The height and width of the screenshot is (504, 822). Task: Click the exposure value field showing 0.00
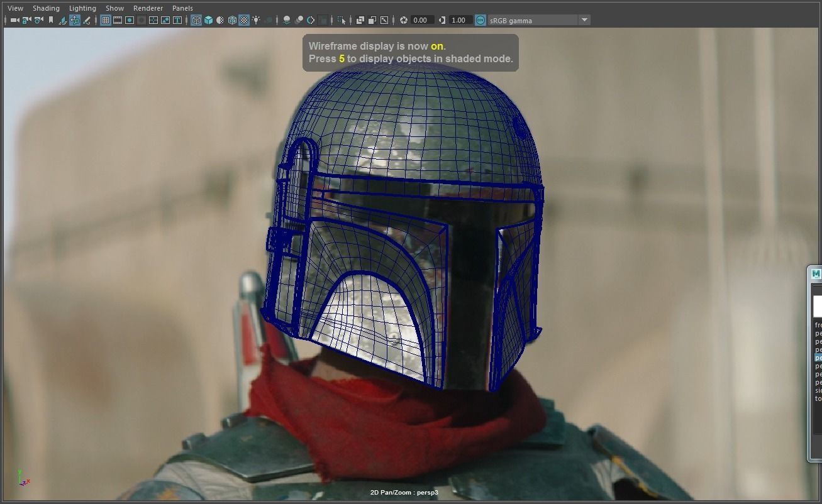[421, 20]
